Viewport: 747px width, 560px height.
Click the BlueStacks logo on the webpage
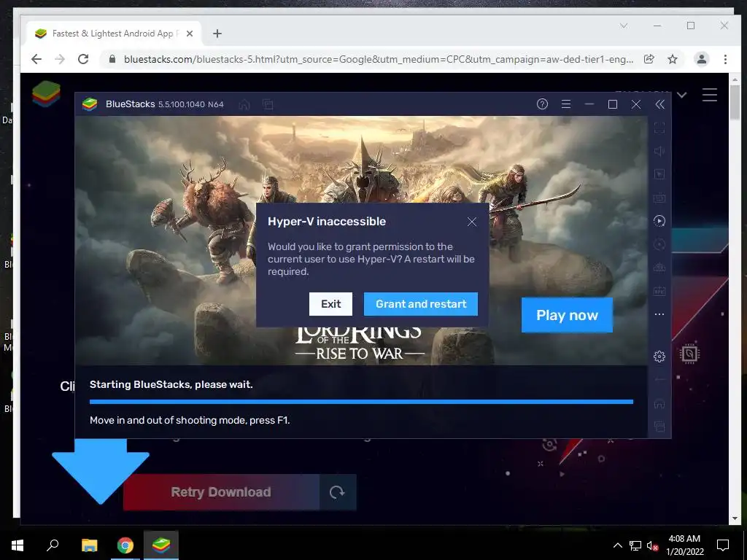[x=46, y=94]
